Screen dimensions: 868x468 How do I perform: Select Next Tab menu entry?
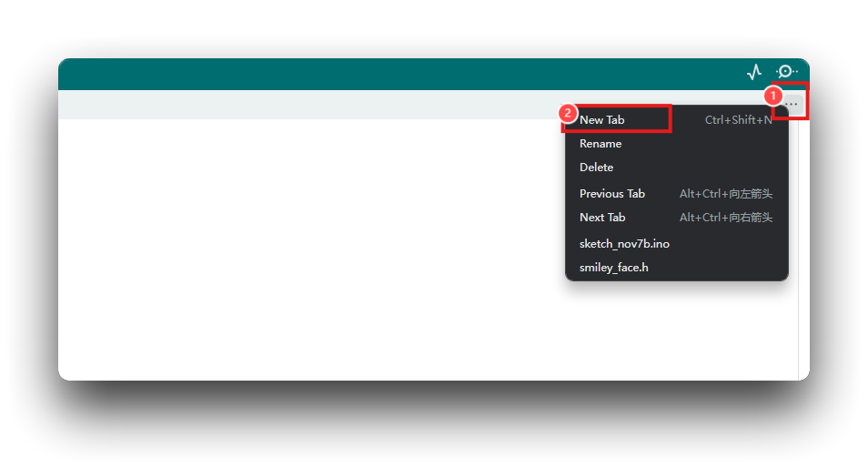click(676, 218)
